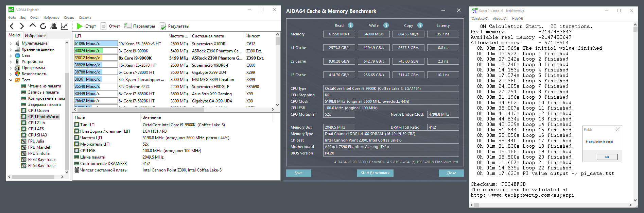
Task: Expand the Программы tree node
Action: (x=11, y=68)
